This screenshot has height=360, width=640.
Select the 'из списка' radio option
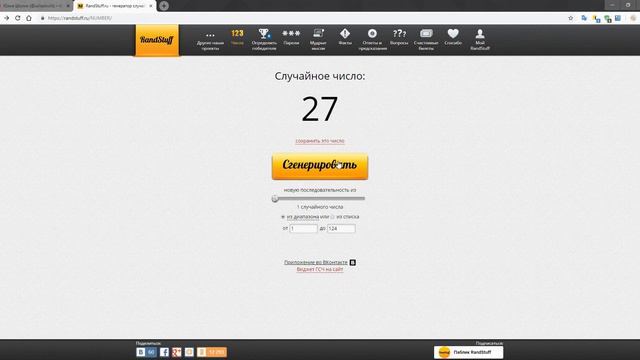pyautogui.click(x=333, y=217)
